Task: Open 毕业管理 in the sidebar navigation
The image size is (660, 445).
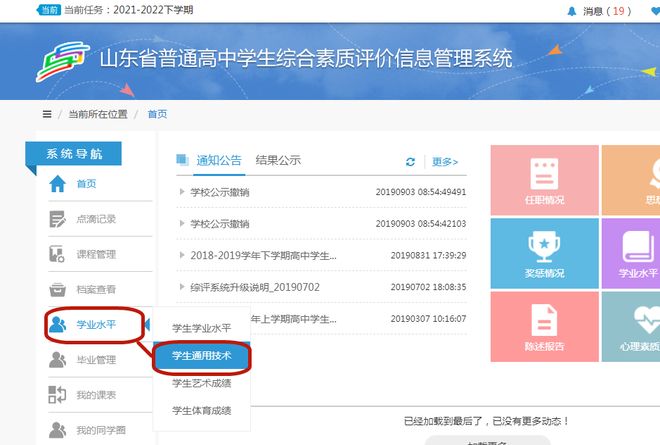Action: (96, 360)
